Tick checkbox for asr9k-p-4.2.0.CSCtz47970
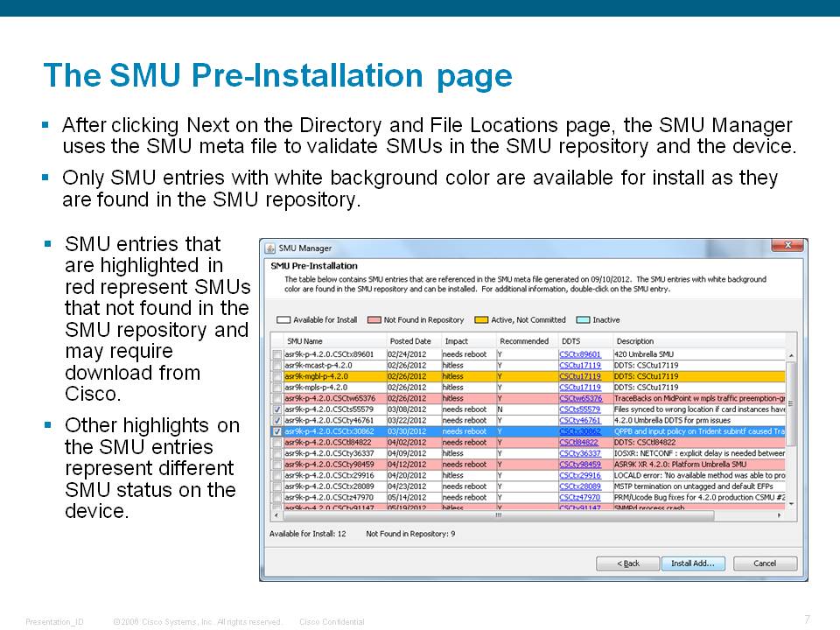The height and width of the screenshot is (630, 840). click(x=277, y=497)
